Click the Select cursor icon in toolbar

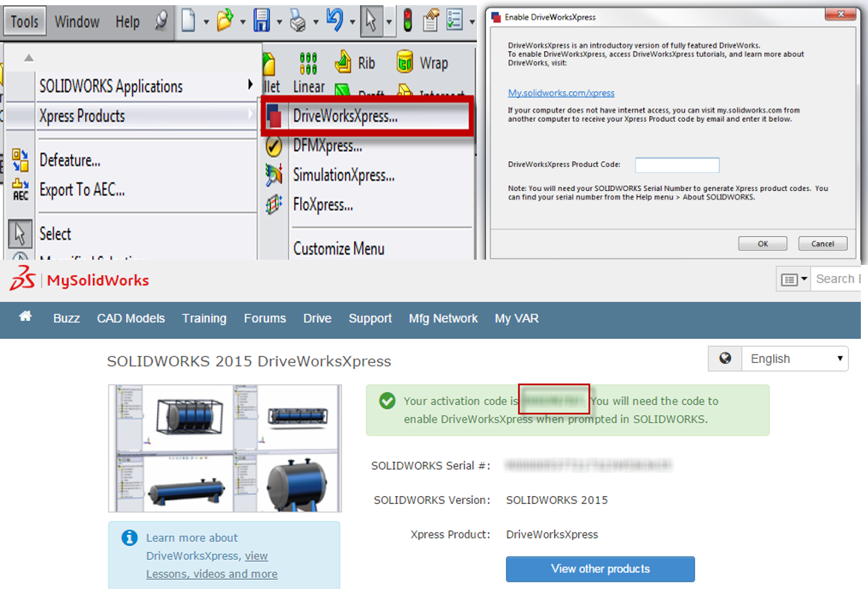tap(371, 21)
